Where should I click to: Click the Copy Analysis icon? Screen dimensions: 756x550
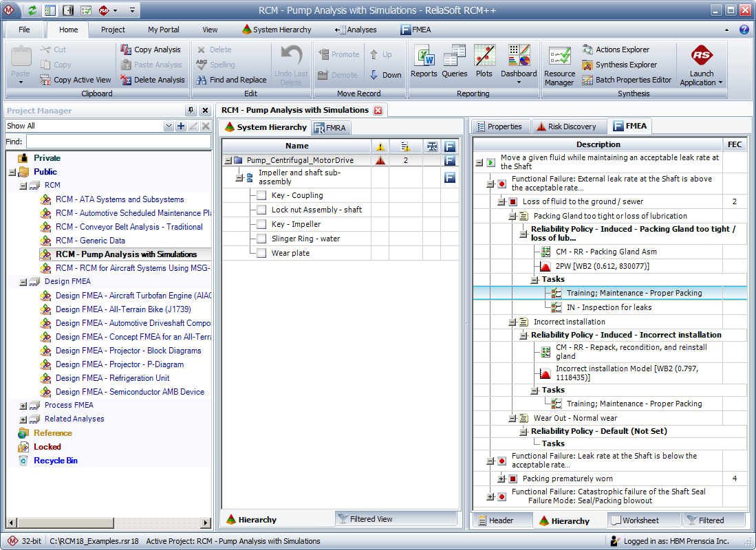(x=125, y=50)
